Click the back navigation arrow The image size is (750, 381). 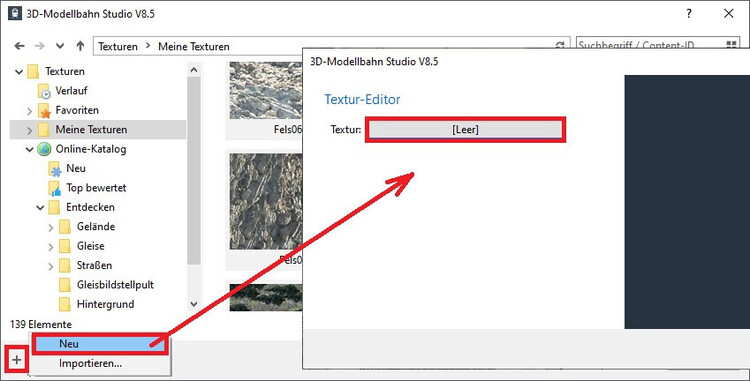(19, 46)
